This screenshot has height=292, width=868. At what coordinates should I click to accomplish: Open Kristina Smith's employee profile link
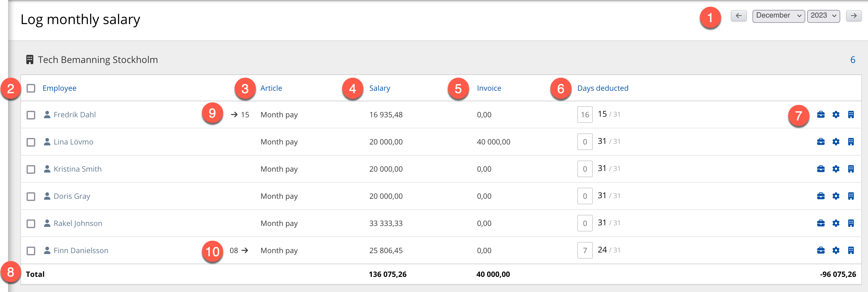coord(78,169)
